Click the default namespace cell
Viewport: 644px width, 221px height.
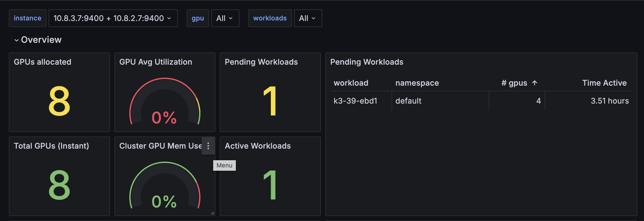pos(408,101)
